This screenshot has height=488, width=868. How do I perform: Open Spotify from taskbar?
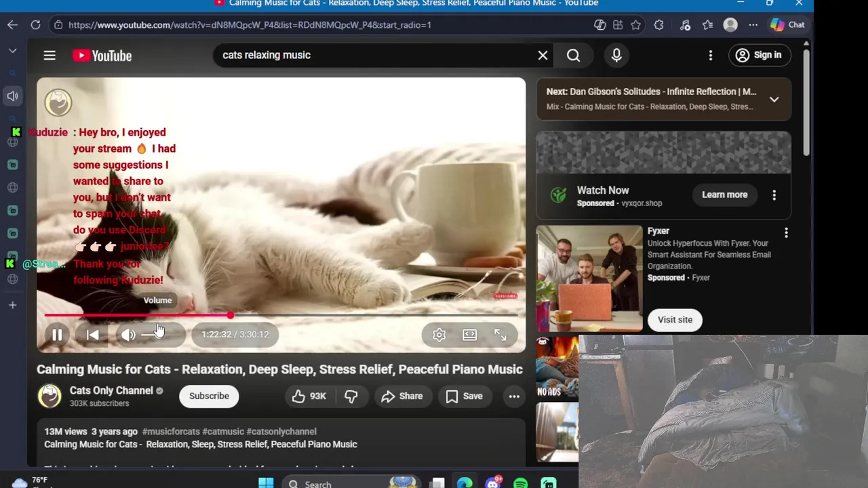tap(520, 483)
